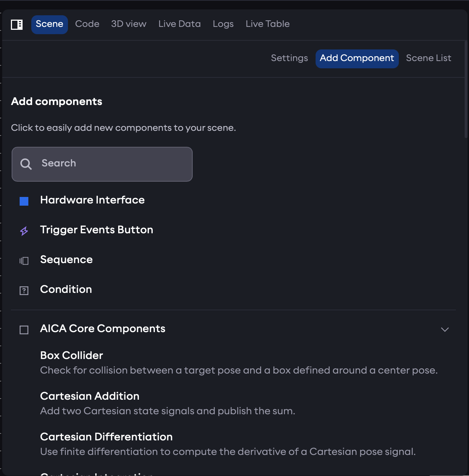Toggle selection of the Trigger Events Button
Viewport: 469px width, 476px height.
(96, 230)
